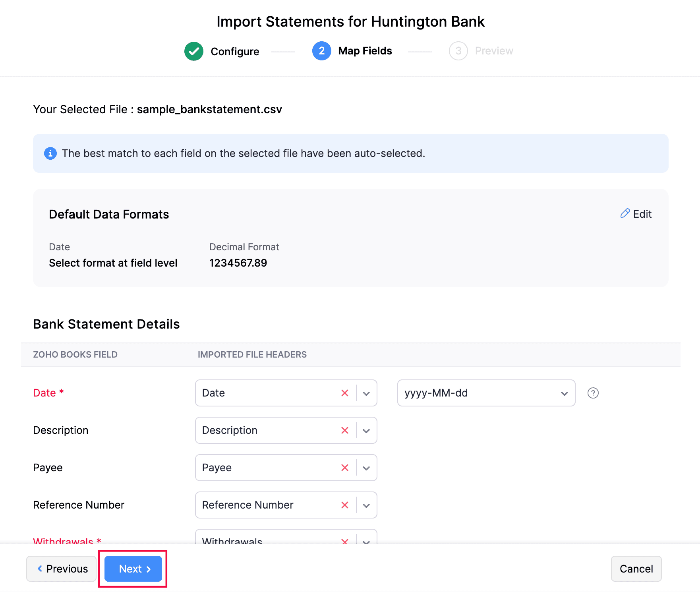Go to the Configure step
Image resolution: width=700 pixels, height=592 pixels.
tap(234, 51)
